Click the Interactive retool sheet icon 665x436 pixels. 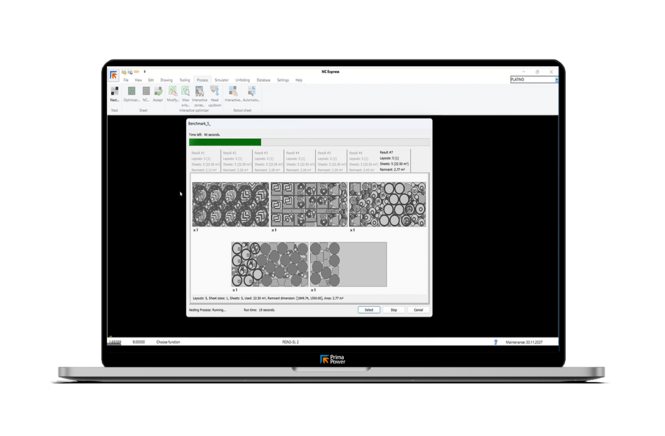tap(233, 94)
